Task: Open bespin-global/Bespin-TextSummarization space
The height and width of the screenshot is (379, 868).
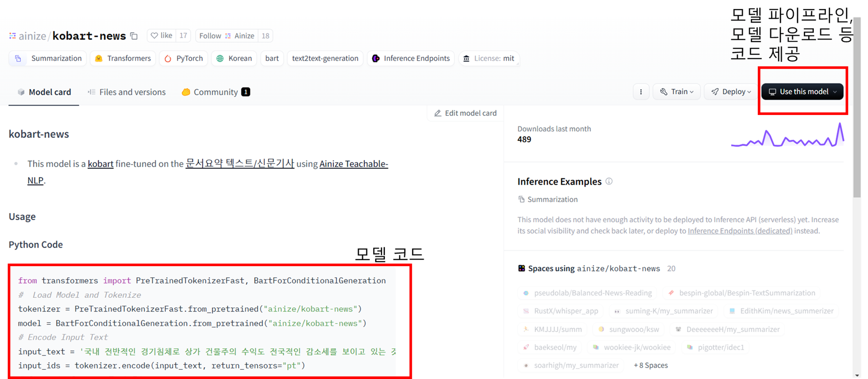Action: tap(742, 293)
